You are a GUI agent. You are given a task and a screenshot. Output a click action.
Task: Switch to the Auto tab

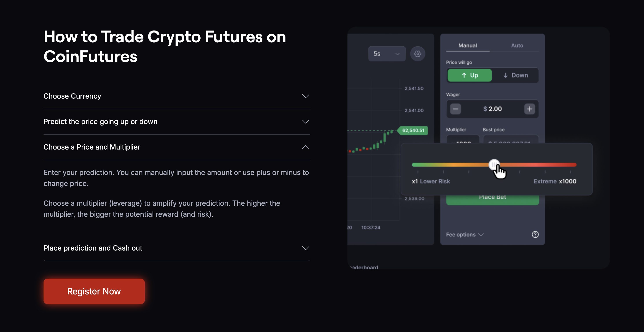tap(517, 45)
